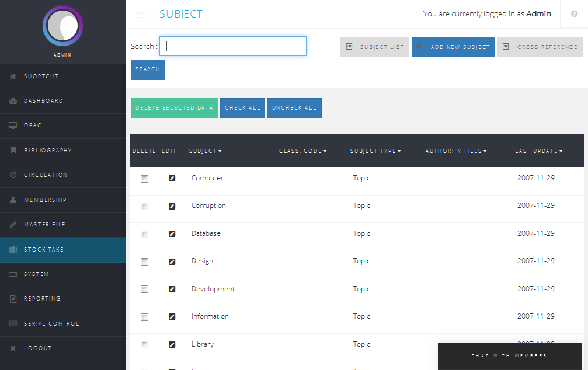Click the admin profile avatar image
The image size is (588, 370).
62,27
